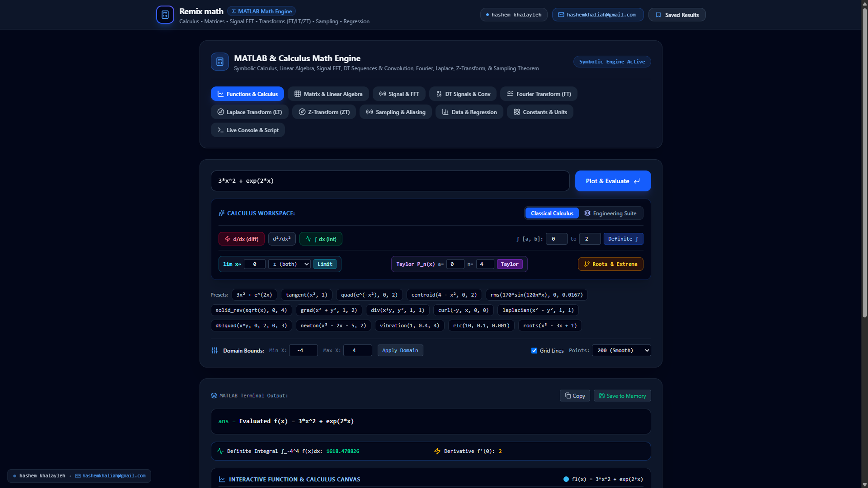Image resolution: width=868 pixels, height=488 pixels.
Task: Click the mail icon in the header email pill
Action: click(561, 15)
